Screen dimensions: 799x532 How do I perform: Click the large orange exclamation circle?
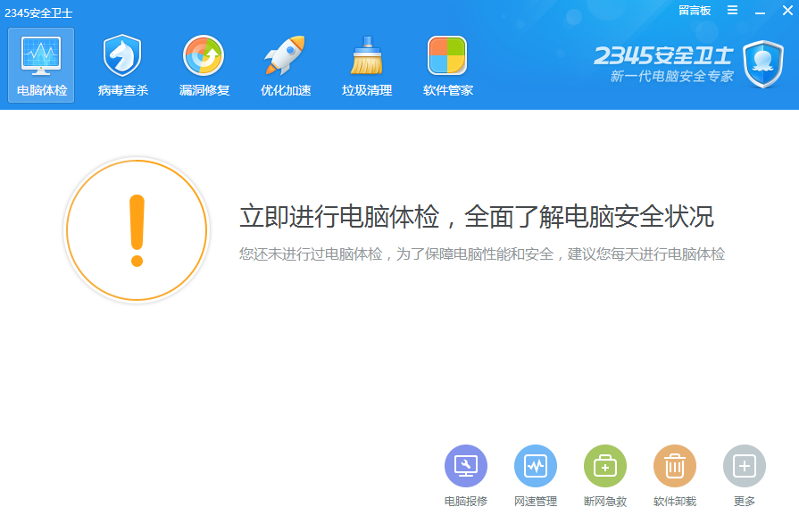coord(137,229)
